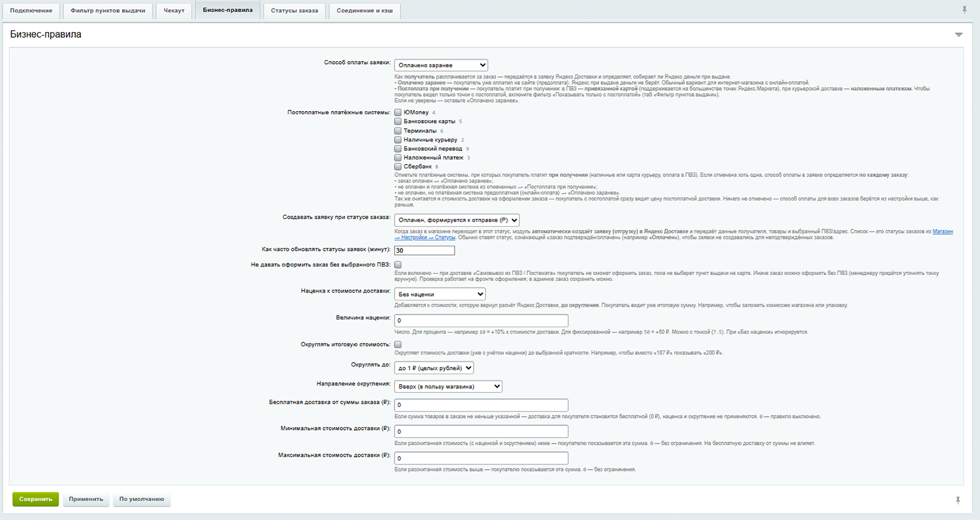The height and width of the screenshot is (520, 980).
Task: Click the pin icon beside the save buttons
Action: (x=958, y=500)
